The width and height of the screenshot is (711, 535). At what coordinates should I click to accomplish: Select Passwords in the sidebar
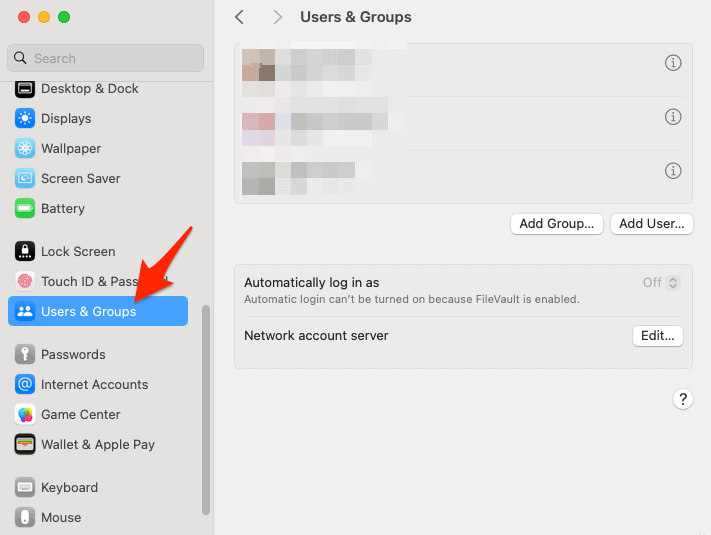[73, 355]
